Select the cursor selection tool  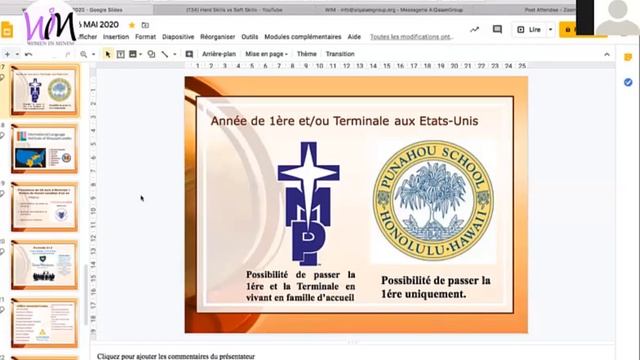108,54
